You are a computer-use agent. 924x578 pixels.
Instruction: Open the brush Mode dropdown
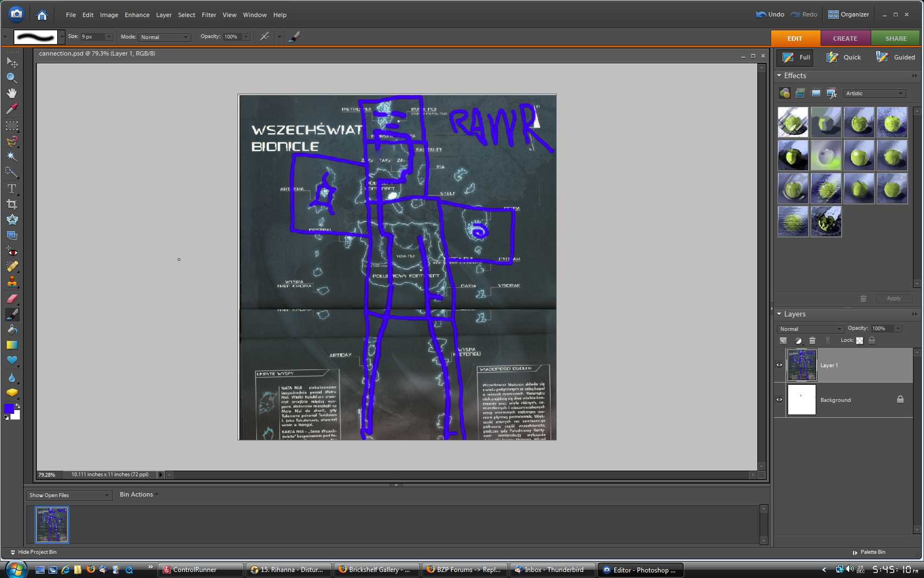(x=164, y=37)
